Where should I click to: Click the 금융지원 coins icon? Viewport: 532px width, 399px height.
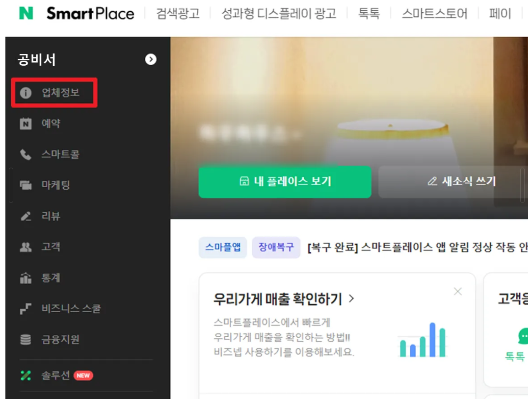coord(26,339)
